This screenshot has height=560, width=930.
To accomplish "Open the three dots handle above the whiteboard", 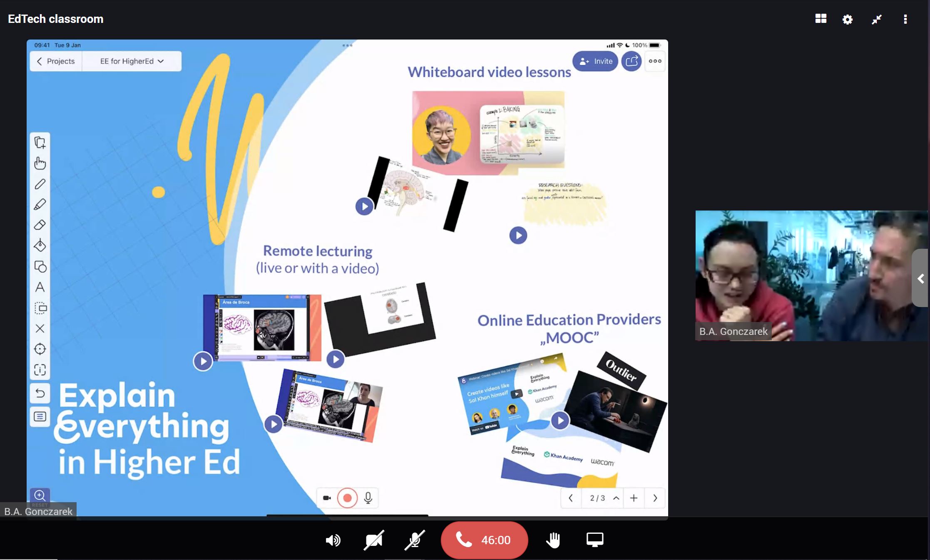I will click(x=347, y=45).
